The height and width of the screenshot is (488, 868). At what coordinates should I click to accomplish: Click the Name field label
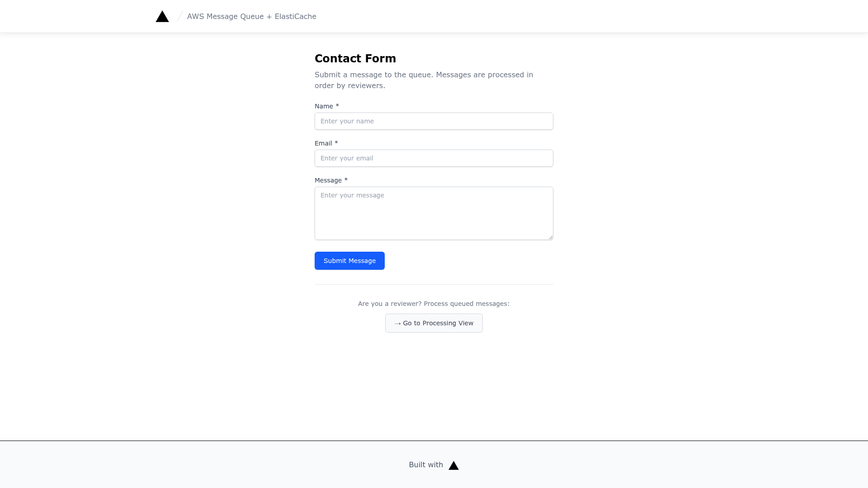(x=324, y=106)
